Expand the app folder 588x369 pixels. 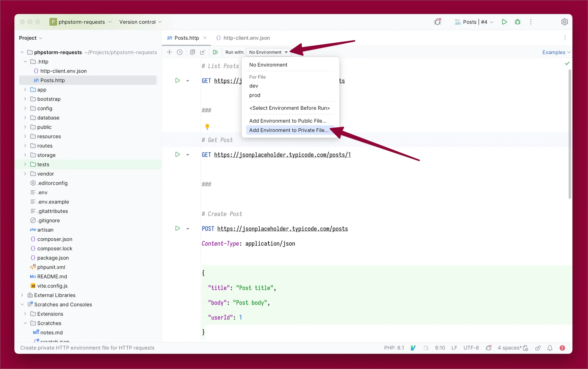25,89
